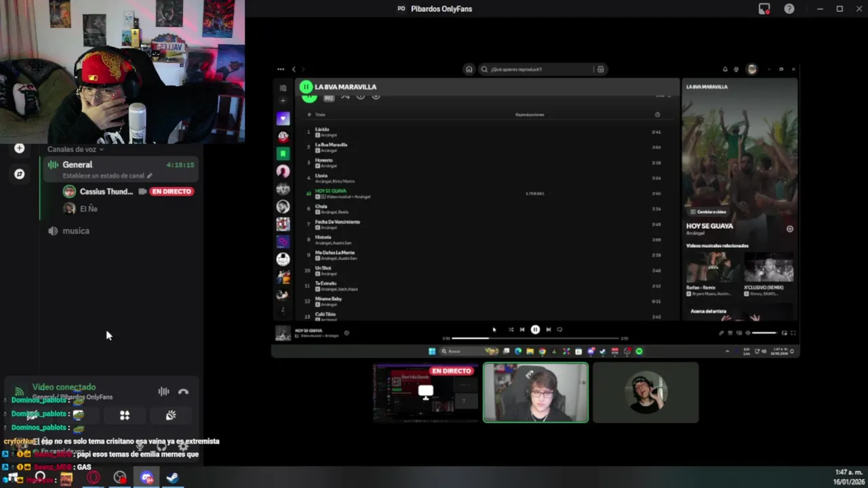This screenshot has height=488, width=868.
Task: Edit channel status pencil icon
Action: 150,176
